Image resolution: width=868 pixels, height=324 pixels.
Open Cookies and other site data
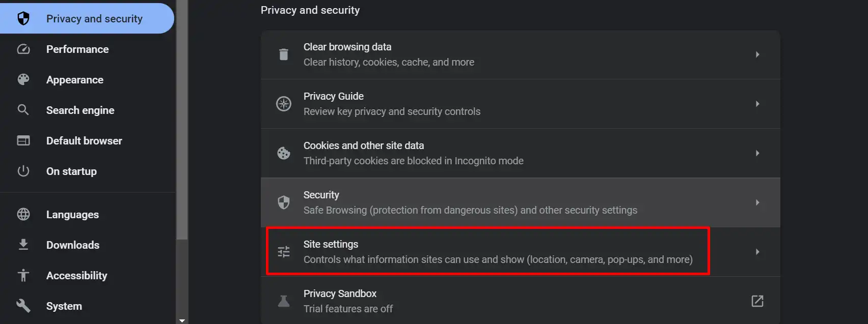point(520,153)
